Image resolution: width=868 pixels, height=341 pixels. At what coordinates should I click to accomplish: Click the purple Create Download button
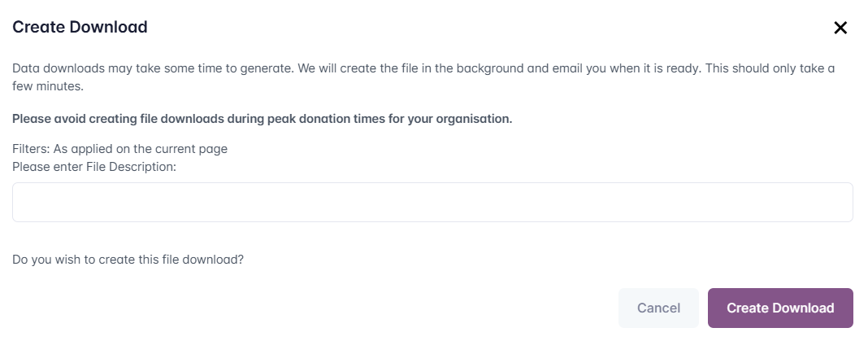coord(780,308)
